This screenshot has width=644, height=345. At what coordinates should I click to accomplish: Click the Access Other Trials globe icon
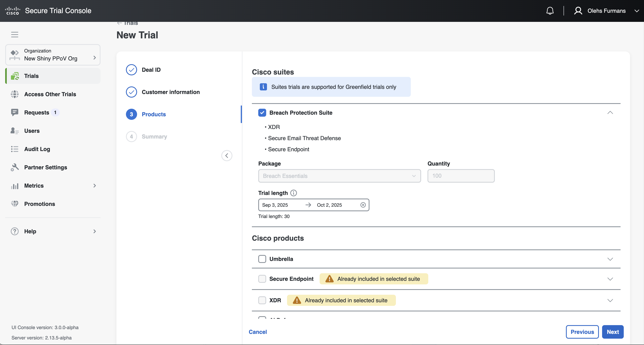(15, 94)
